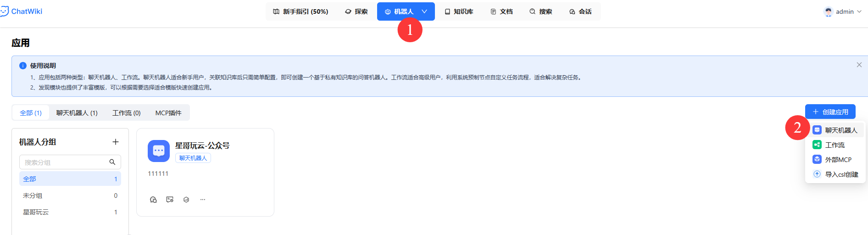The height and width of the screenshot is (235, 868).
Task: Add a new group with the plus icon
Action: (116, 142)
